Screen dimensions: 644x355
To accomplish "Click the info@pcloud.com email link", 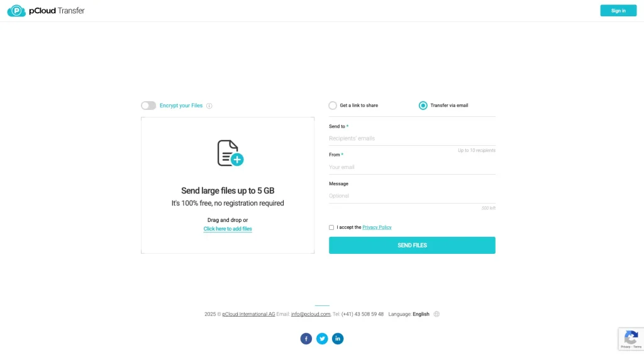I will coord(311,314).
